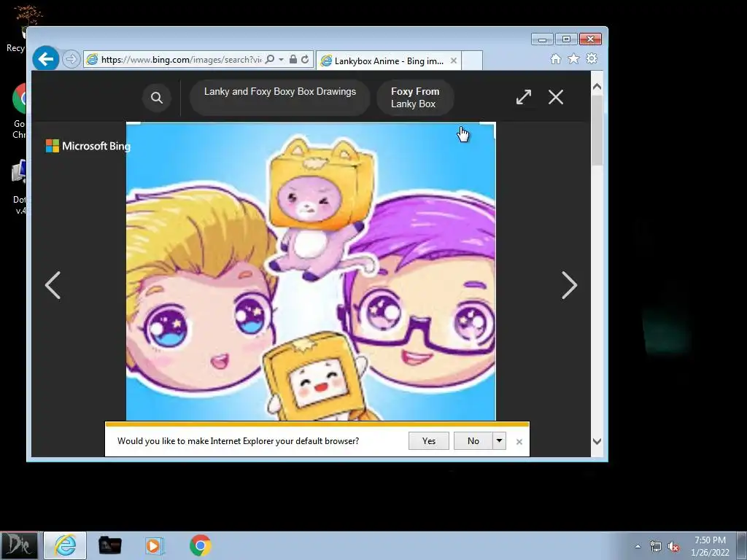Open Favorites with the star icon
Image resolution: width=747 pixels, height=560 pixels.
pos(573,58)
